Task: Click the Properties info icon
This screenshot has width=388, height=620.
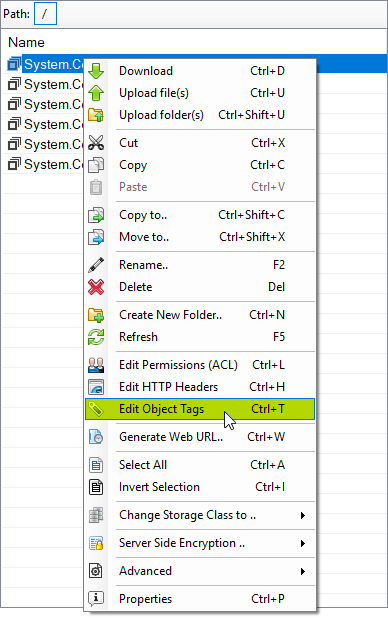Action: pyautogui.click(x=96, y=599)
